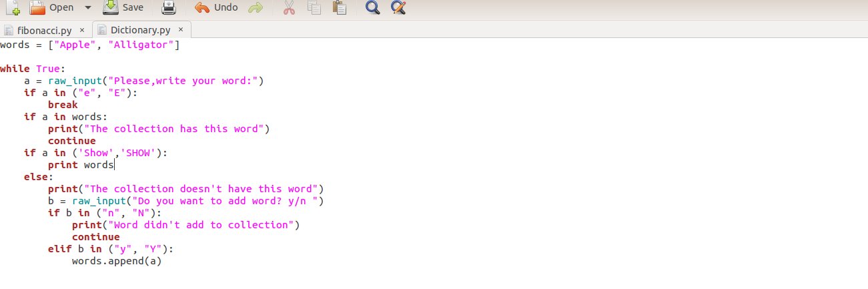The width and height of the screenshot is (868, 289).
Task: Place cursor at 'print words' line
Action: [x=81, y=165]
